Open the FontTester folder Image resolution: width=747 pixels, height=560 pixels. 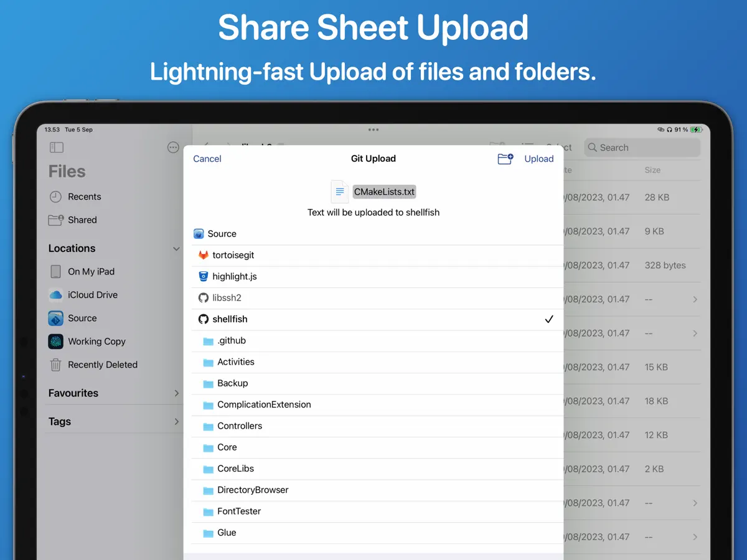point(374,511)
